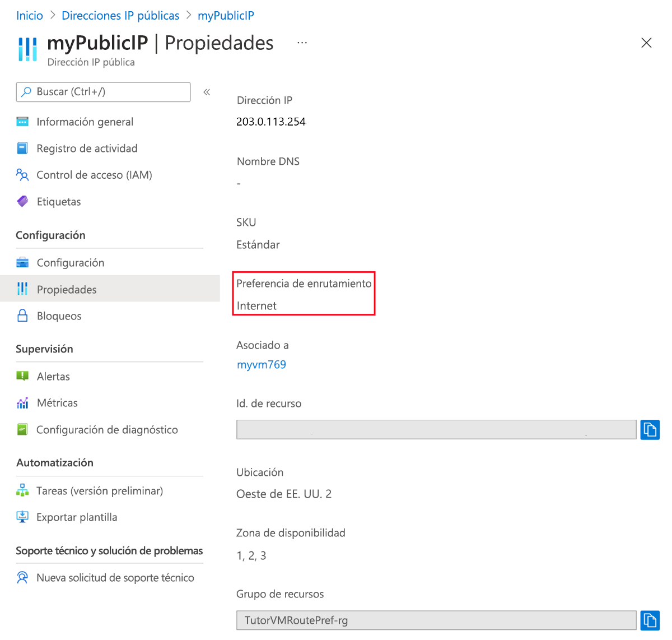
Task: Focus the Buscar (Ctrl+/) search box
Action: tap(103, 92)
